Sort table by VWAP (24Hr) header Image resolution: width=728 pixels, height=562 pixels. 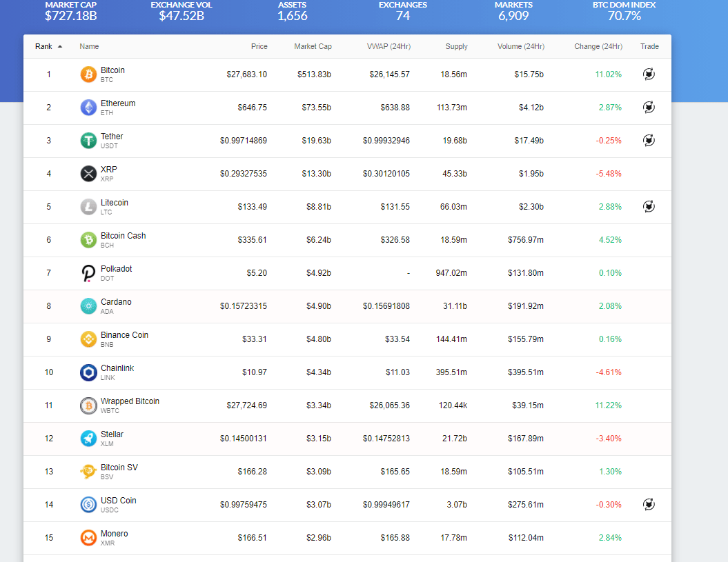pyautogui.click(x=388, y=46)
